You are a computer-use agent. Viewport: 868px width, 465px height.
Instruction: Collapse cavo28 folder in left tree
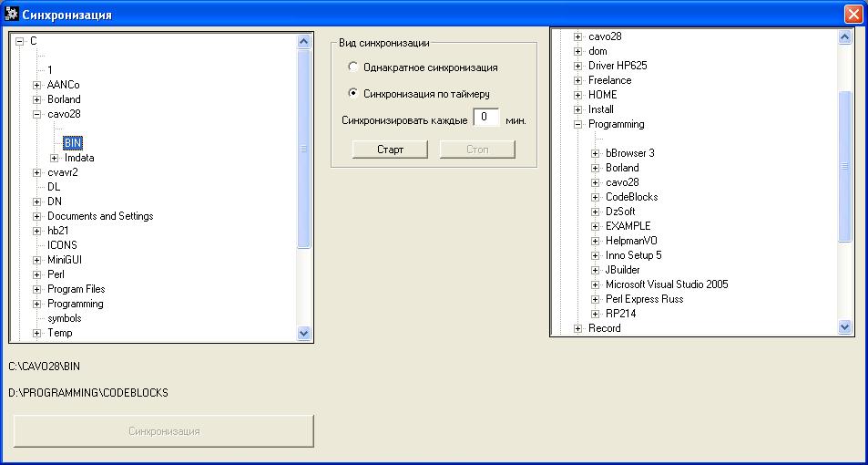tap(37, 114)
